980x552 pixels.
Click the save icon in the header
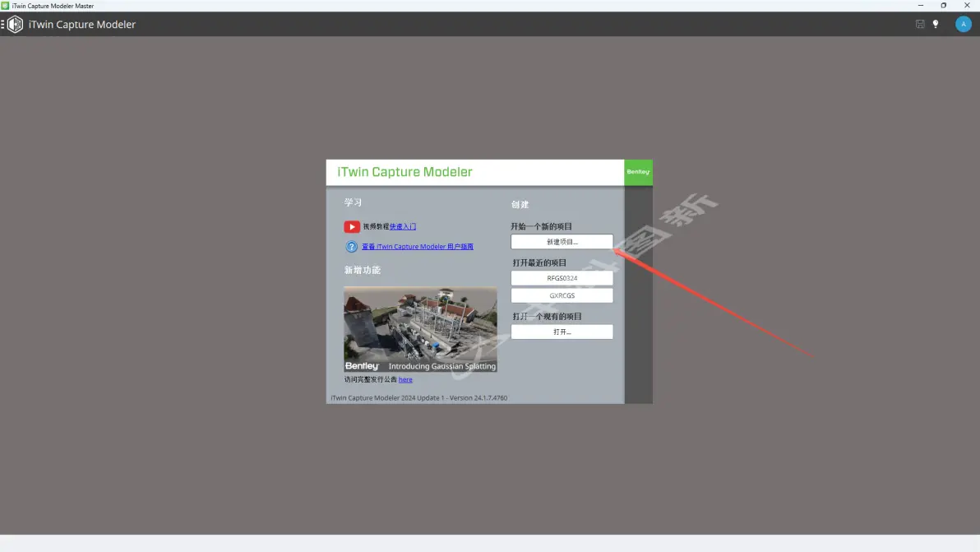click(920, 24)
